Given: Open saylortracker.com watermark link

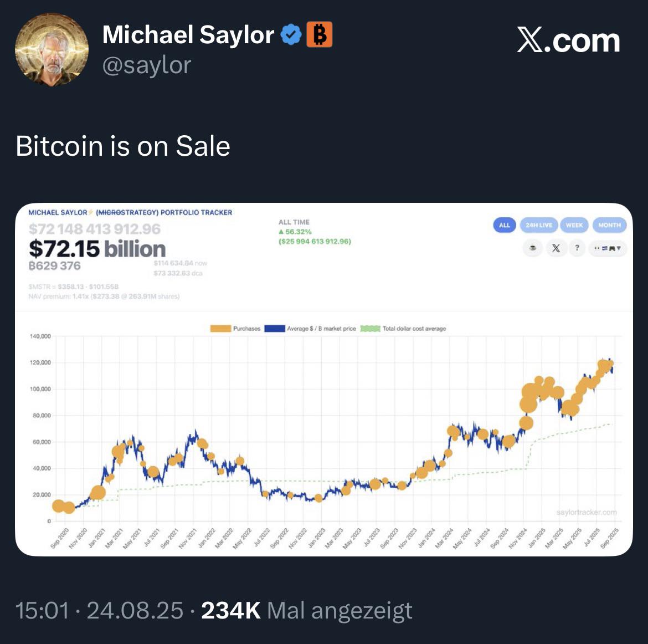Looking at the screenshot, I should tap(587, 512).
